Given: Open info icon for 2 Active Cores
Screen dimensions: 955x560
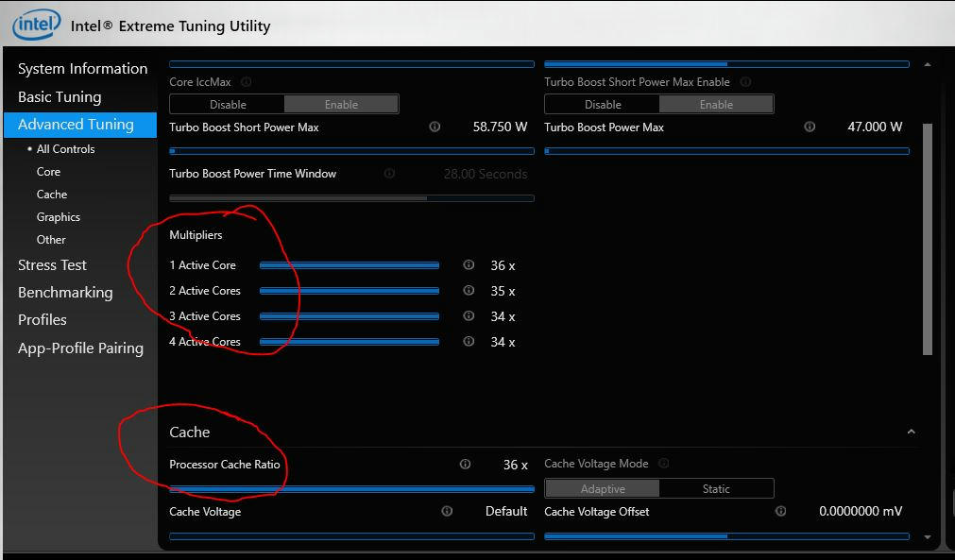Looking at the screenshot, I should pos(469,290).
